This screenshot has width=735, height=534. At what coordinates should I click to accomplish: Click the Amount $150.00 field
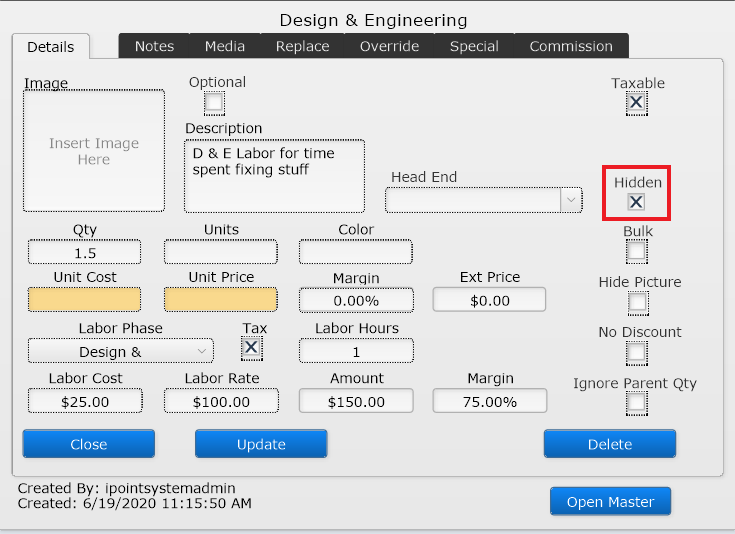pos(356,401)
